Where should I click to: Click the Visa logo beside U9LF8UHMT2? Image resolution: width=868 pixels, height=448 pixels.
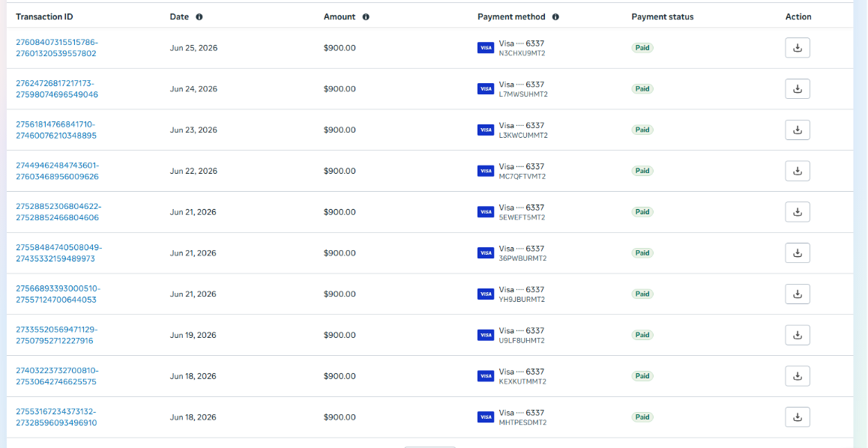(x=486, y=335)
